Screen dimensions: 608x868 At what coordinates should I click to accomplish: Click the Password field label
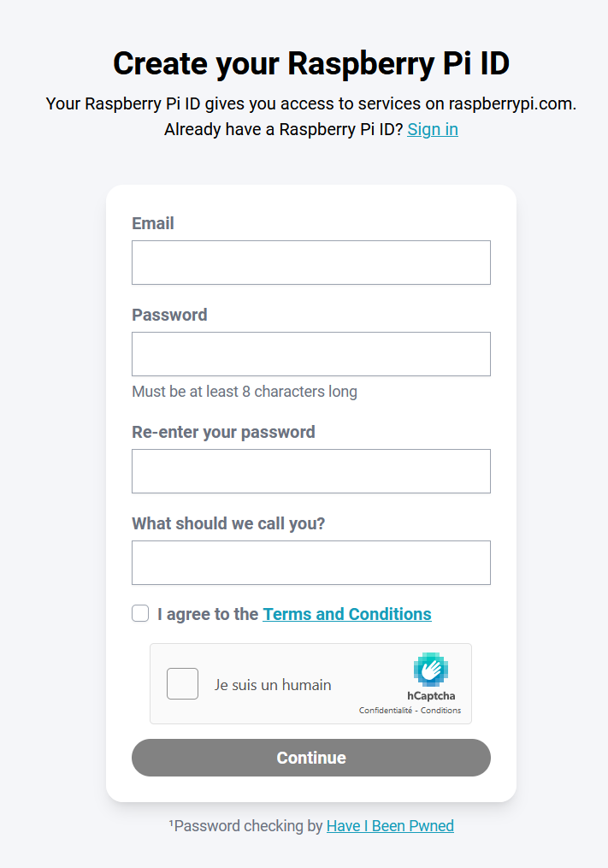(169, 315)
